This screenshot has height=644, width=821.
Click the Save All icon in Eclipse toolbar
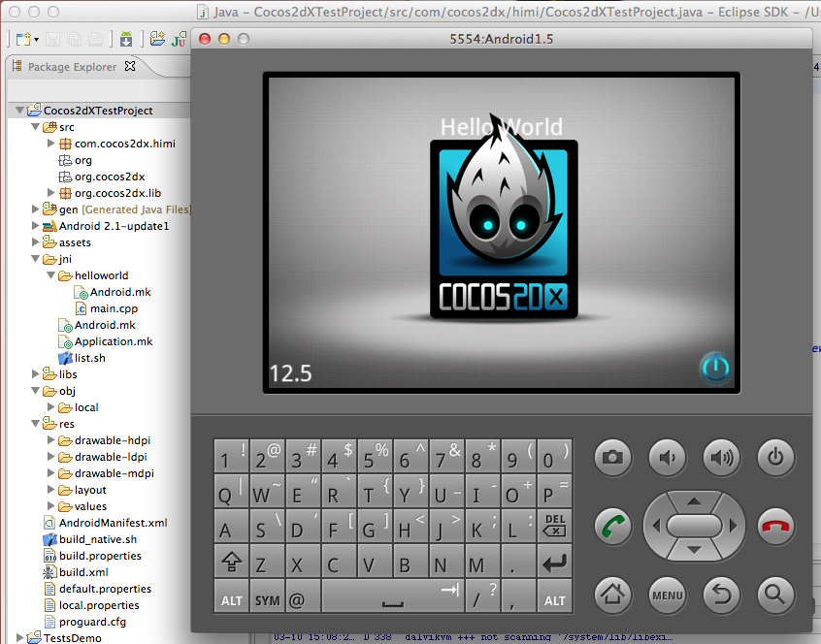click(74, 39)
